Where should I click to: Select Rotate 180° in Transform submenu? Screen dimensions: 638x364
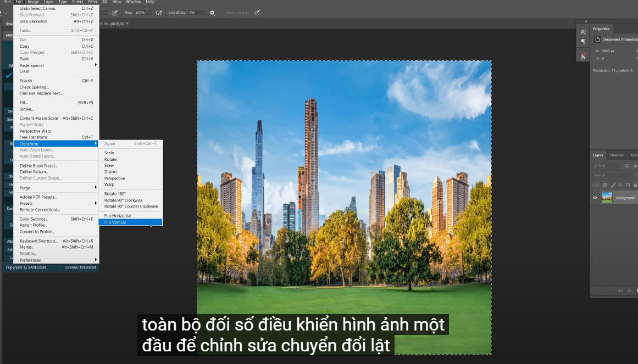115,194
